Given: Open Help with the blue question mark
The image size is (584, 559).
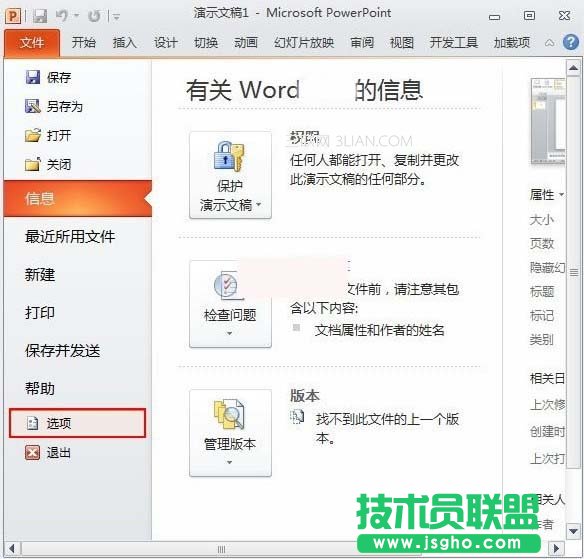Looking at the screenshot, I should pyautogui.click(x=571, y=42).
